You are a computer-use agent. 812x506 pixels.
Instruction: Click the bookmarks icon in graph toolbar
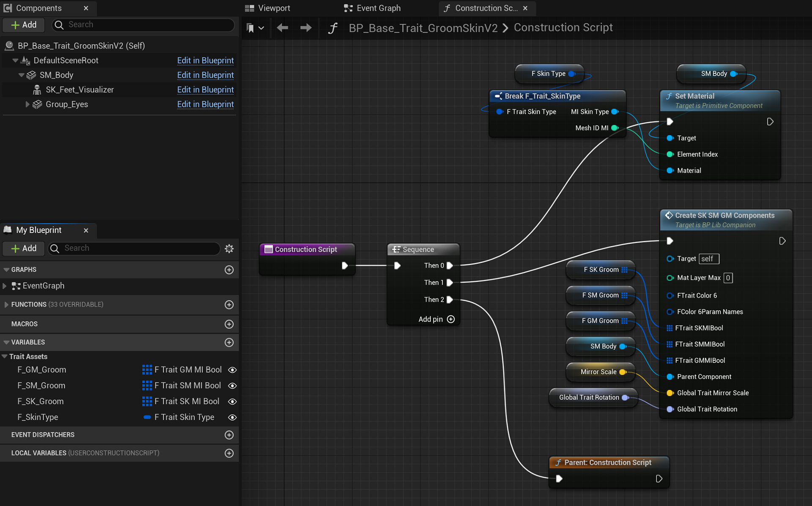click(x=250, y=28)
